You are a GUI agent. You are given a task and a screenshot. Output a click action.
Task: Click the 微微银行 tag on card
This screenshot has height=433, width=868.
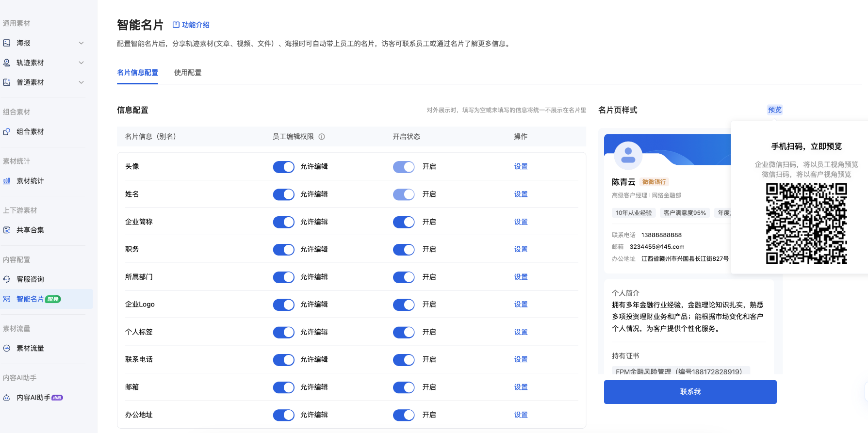pos(654,182)
